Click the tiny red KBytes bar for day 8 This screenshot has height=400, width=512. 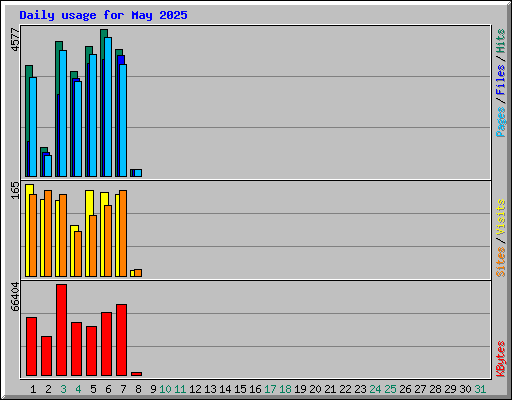tap(136, 374)
